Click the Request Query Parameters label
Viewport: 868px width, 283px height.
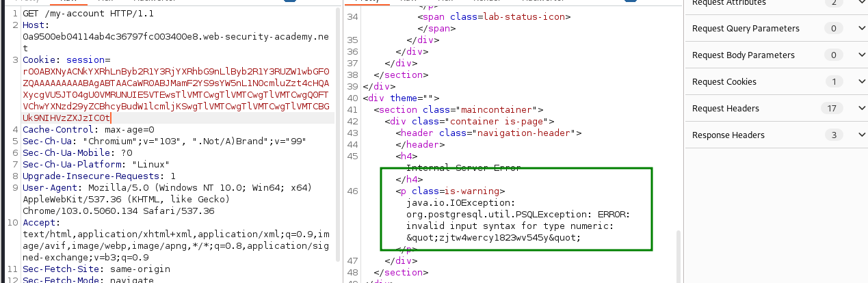coord(746,29)
